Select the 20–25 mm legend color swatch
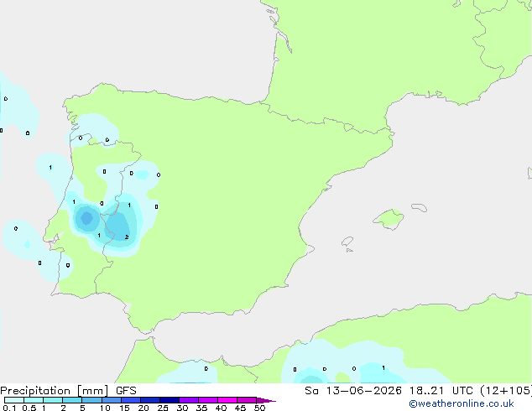 coord(150,400)
